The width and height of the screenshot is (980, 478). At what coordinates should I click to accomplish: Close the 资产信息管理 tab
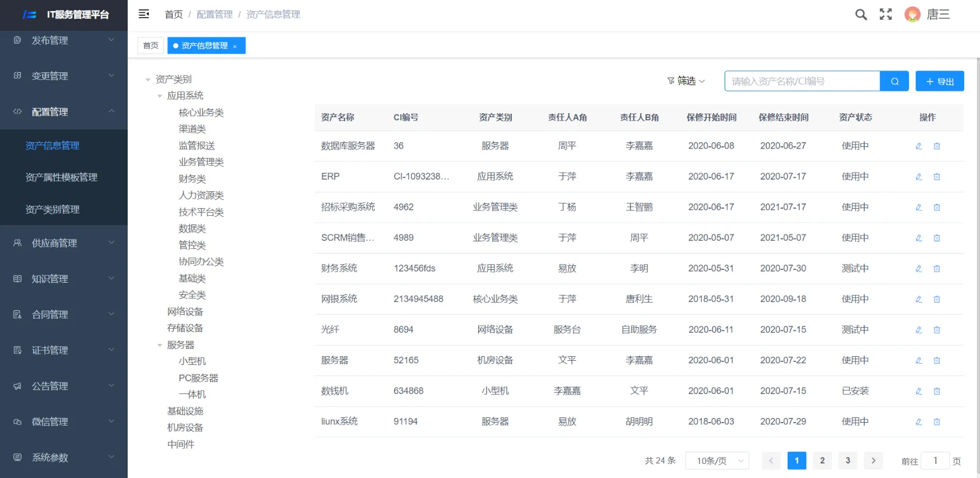pos(235,46)
